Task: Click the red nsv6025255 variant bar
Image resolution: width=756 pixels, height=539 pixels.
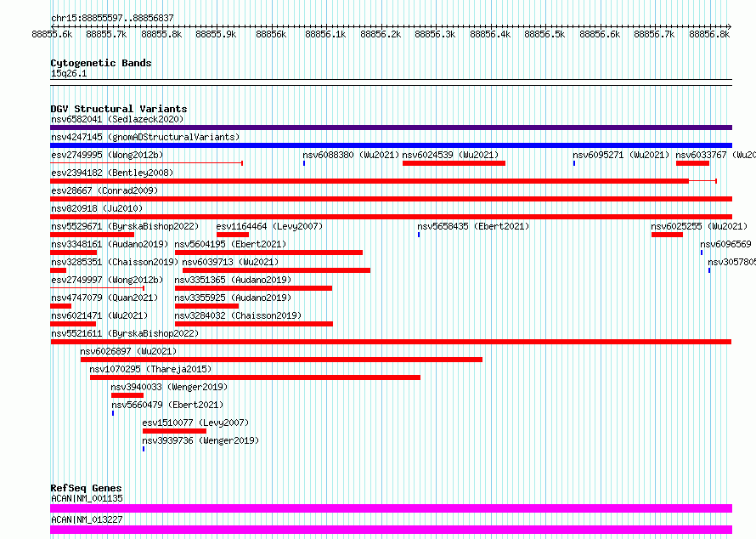Action: (x=667, y=235)
